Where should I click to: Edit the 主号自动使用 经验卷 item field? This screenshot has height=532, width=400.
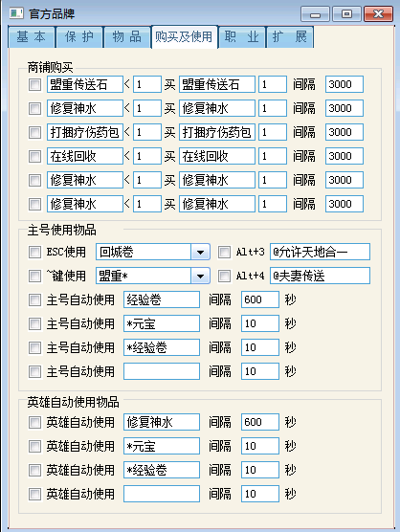(162, 299)
